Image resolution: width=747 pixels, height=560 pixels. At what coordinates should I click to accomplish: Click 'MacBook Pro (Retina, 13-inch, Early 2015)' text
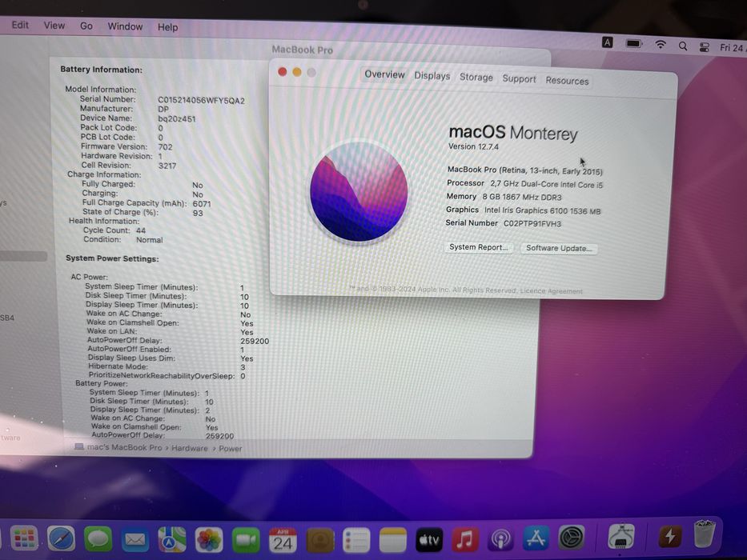525,170
